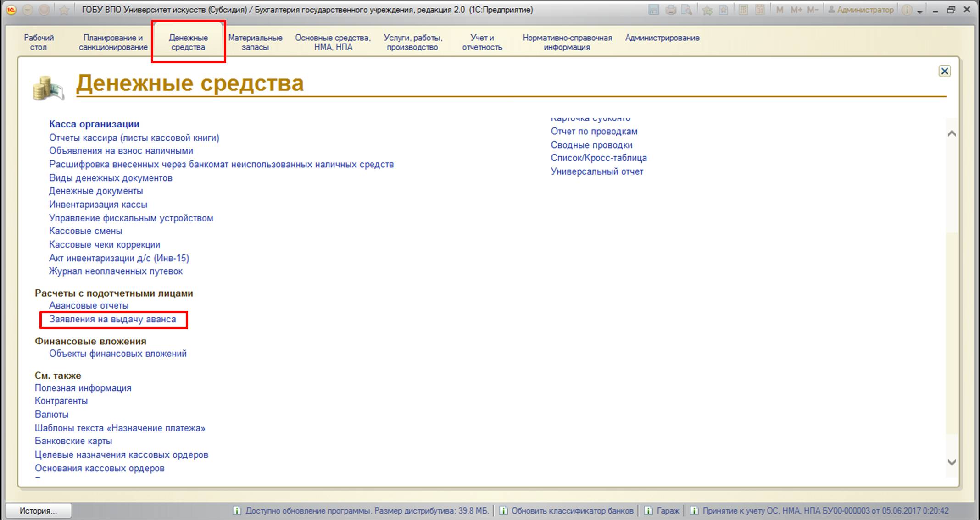The height and width of the screenshot is (520, 980).
Task: Open the История... button
Action: (x=38, y=511)
